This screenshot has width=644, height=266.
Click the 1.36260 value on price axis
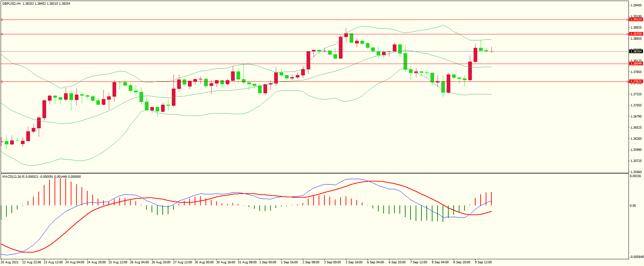(x=636, y=139)
